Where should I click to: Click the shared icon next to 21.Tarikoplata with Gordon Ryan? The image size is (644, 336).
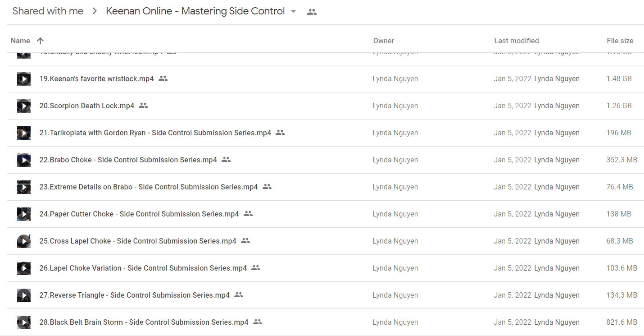(280, 133)
